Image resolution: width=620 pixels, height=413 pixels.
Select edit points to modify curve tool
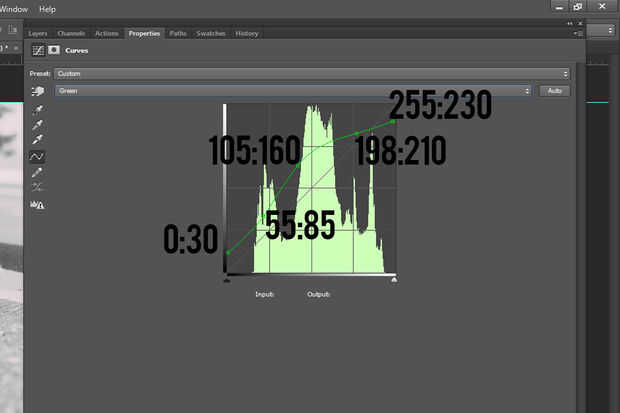click(x=37, y=157)
